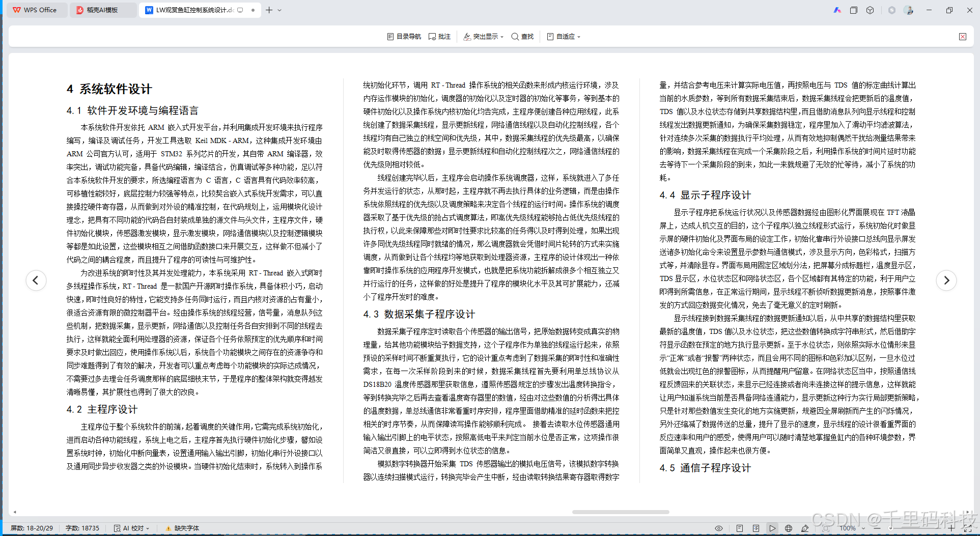Viewport: 980px width, 536px height.
Task: Add a new tab with the plus button
Action: 269,10
